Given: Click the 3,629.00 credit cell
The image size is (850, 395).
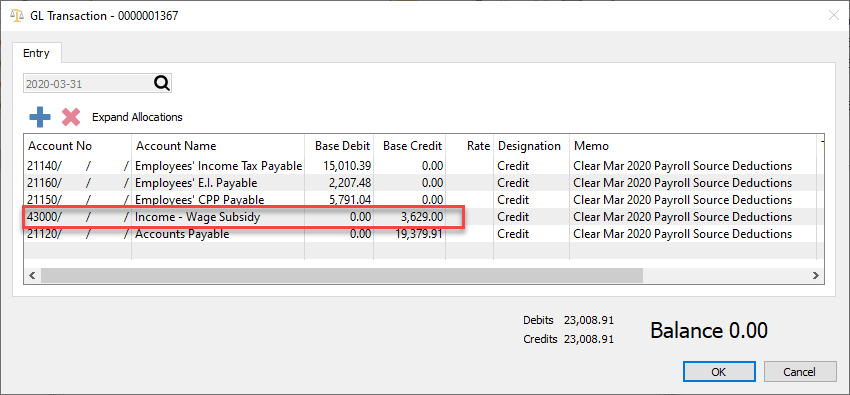Looking at the screenshot, I should 410,217.
